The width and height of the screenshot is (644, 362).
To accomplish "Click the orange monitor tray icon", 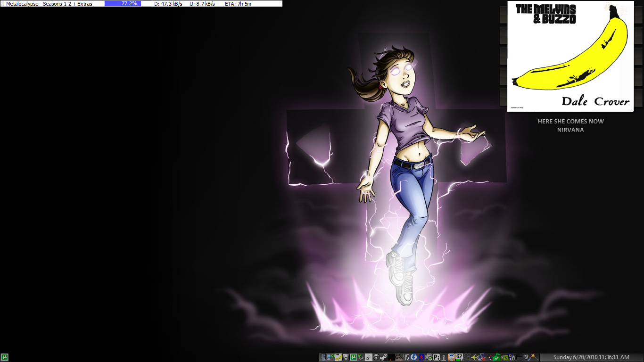I will 451,357.
